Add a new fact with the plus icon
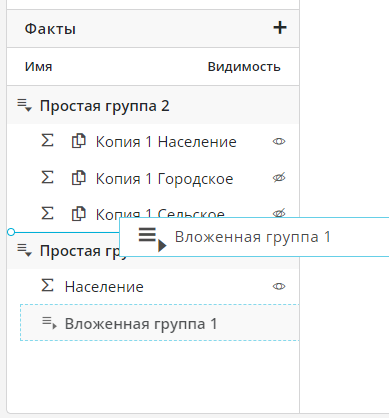This screenshot has width=389, height=418. coord(280,28)
